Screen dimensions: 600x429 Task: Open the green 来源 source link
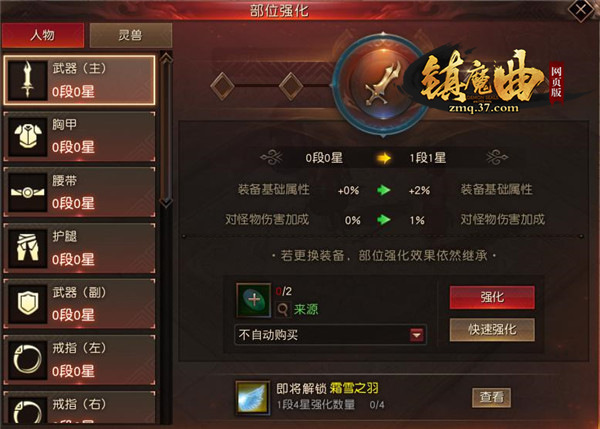point(306,309)
